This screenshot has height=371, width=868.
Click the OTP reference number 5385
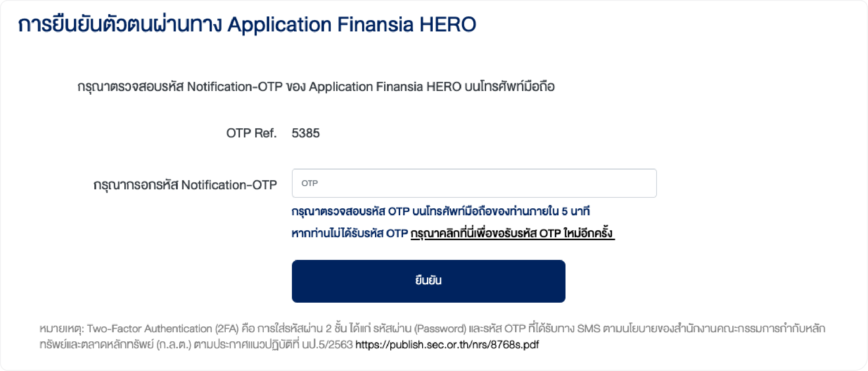coord(305,133)
